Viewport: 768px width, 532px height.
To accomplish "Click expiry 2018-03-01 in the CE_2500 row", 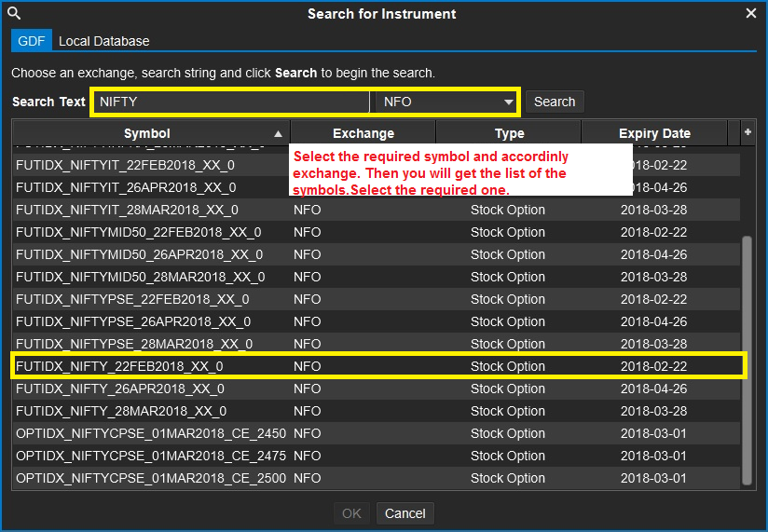I will (x=654, y=478).
